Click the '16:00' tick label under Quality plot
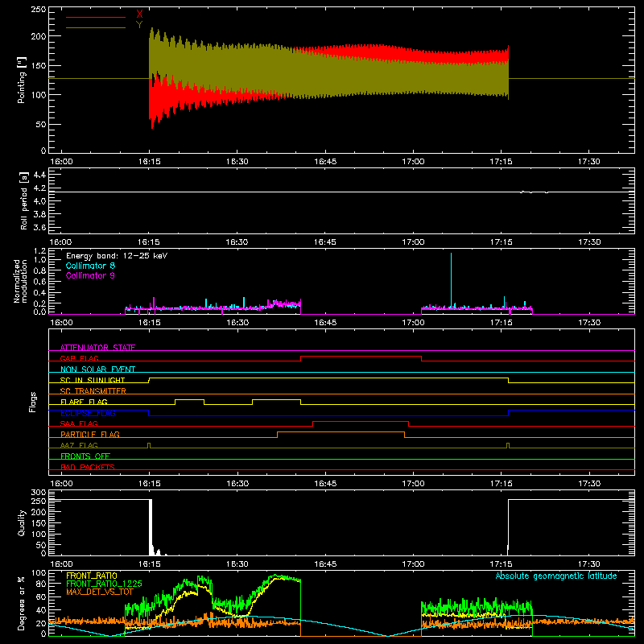Image resolution: width=644 pixels, height=644 pixels. tap(61, 564)
